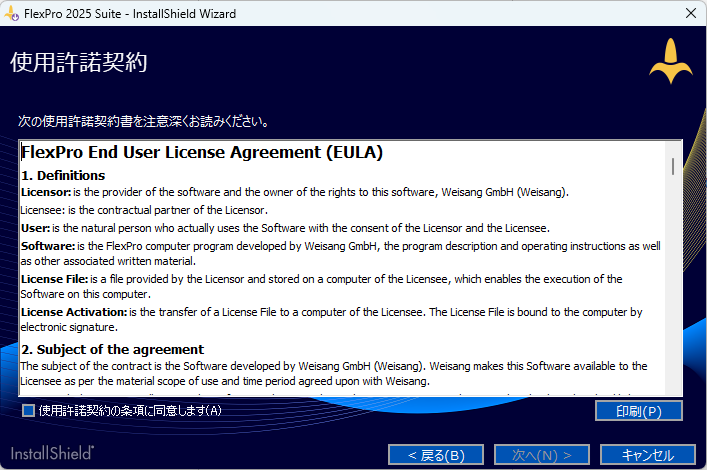Close the InstallShield Wizard window
Screen dimensions: 707x470
click(x=691, y=13)
